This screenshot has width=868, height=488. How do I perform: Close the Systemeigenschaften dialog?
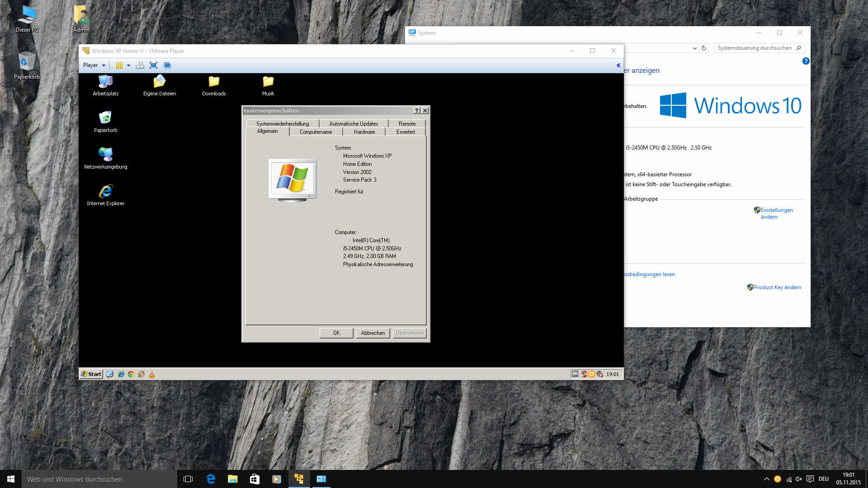(x=425, y=111)
